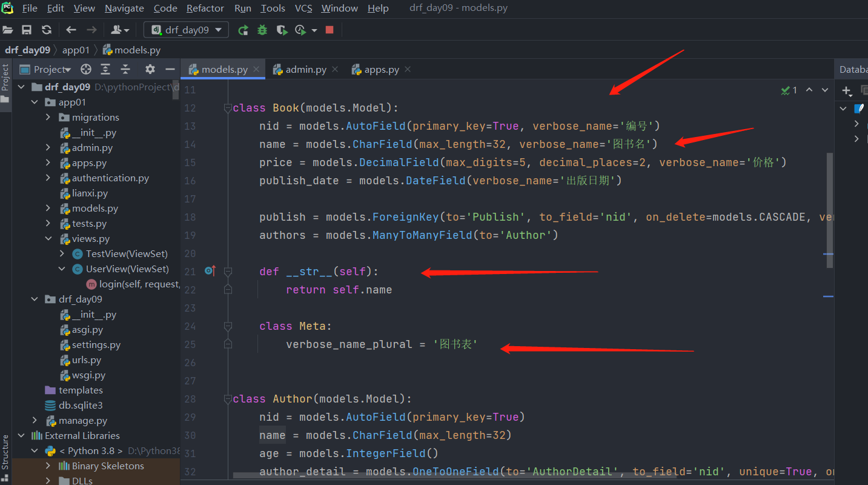Collapse the External Libraries node

coord(22,435)
